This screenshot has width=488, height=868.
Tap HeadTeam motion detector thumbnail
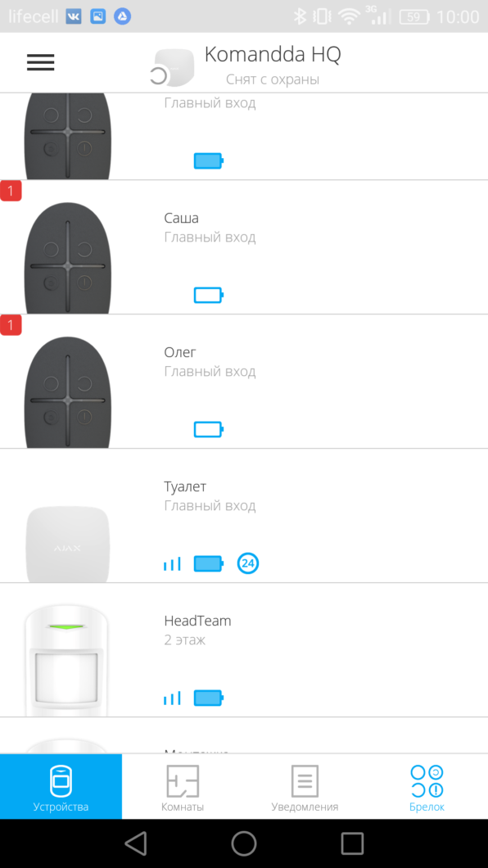(x=67, y=660)
